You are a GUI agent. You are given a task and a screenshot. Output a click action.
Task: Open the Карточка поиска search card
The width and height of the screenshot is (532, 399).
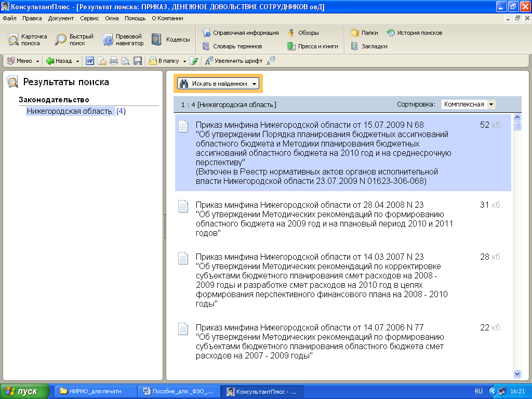tap(27, 39)
